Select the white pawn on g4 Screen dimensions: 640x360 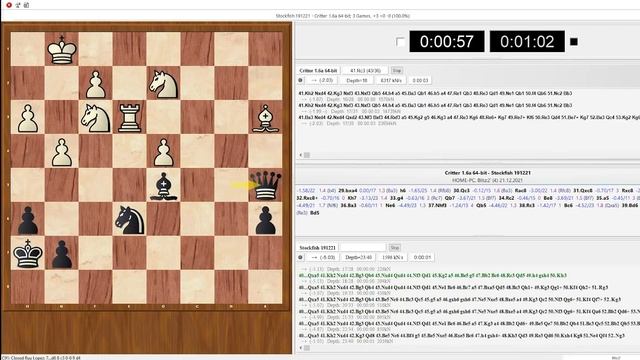coord(62,151)
